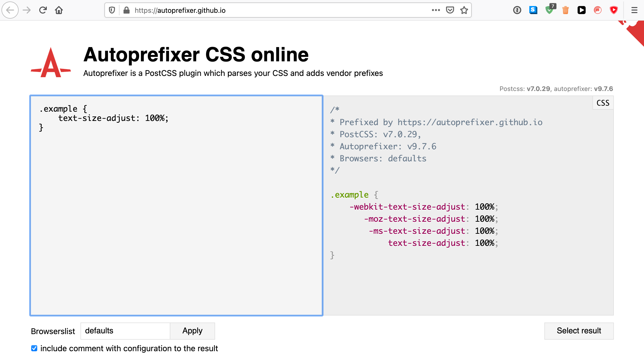The image size is (644, 361).
Task: Open the blue S extension
Action: pyautogui.click(x=533, y=10)
